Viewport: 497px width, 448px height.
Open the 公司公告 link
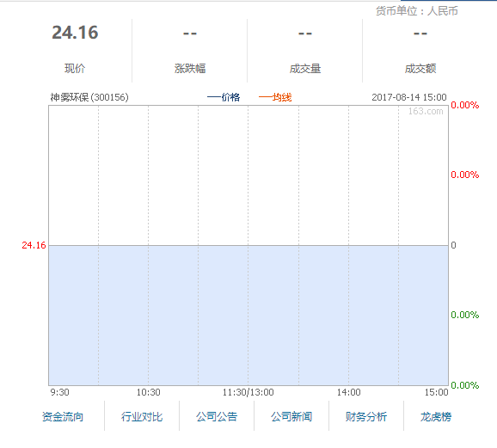click(x=217, y=416)
